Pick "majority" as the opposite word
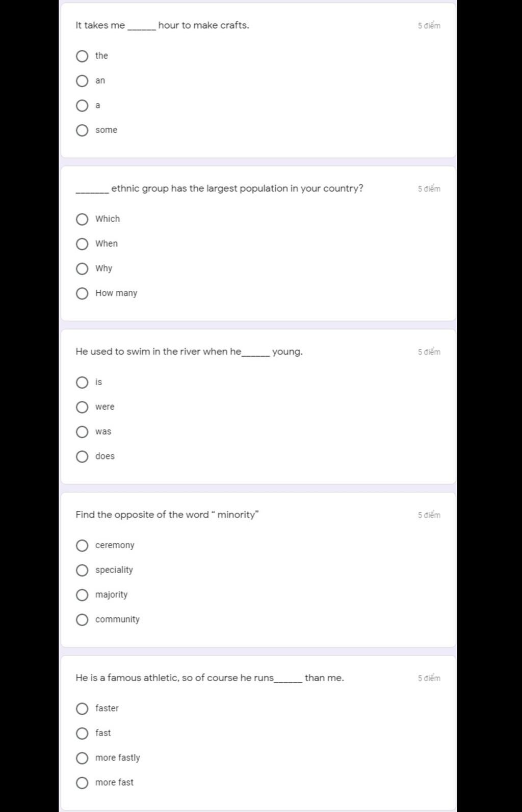522x812 pixels. (82, 595)
